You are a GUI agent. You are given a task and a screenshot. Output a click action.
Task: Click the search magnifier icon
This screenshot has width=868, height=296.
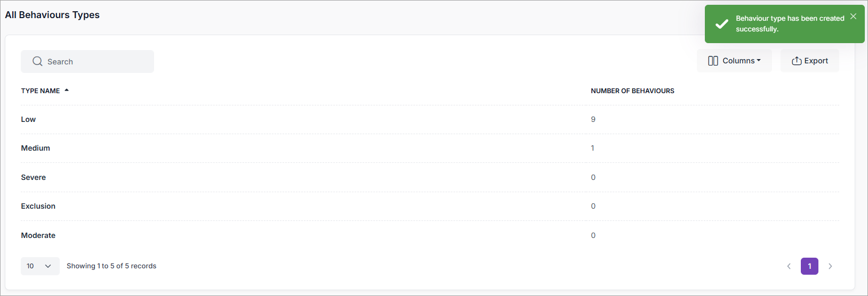coord(37,61)
